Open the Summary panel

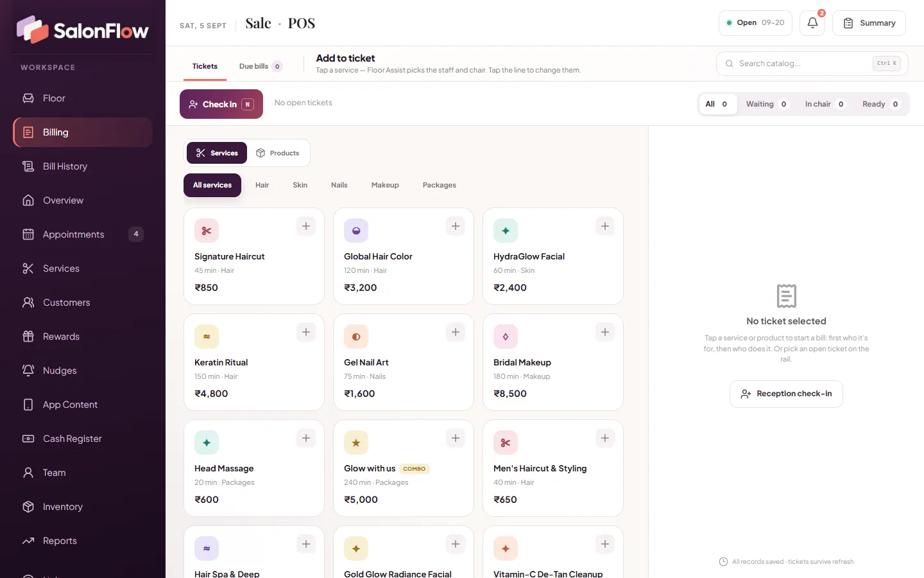pyautogui.click(x=869, y=23)
